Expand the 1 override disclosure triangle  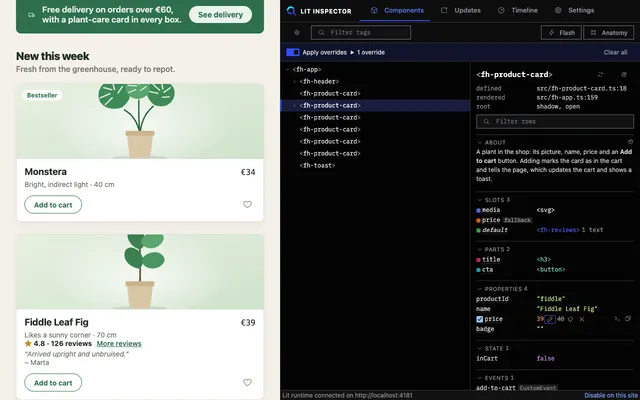(x=352, y=52)
